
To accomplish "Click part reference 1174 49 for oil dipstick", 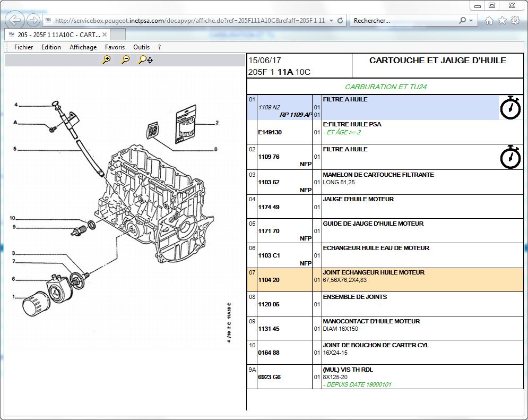I will click(x=269, y=207).
